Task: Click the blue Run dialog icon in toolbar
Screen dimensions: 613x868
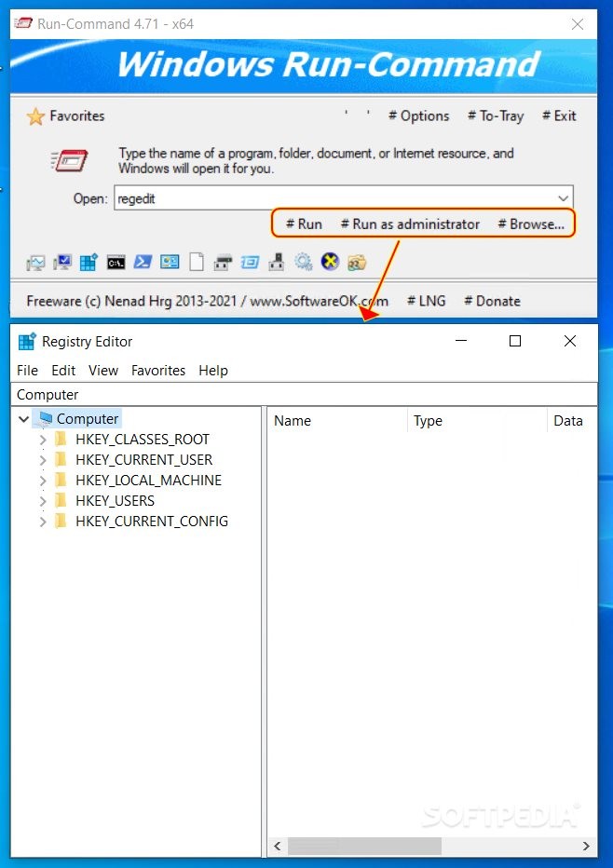Action: (x=250, y=263)
